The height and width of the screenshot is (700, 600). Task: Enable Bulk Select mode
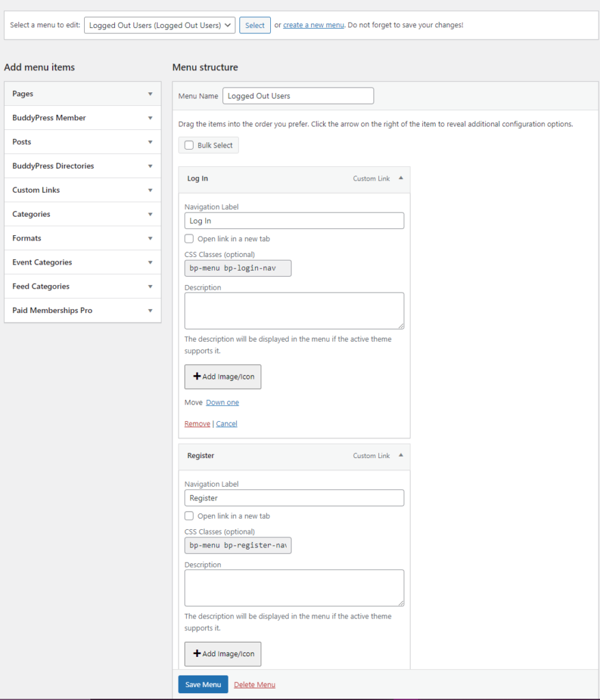tap(189, 145)
